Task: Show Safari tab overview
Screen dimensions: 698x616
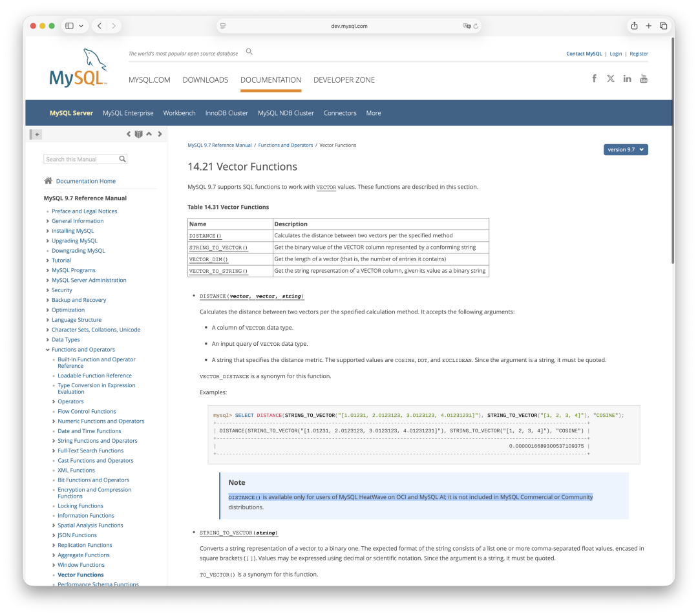Action: (x=663, y=26)
